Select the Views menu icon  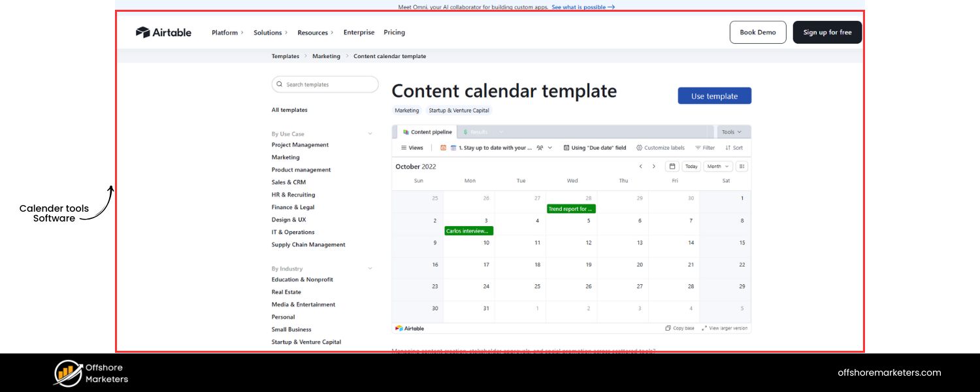coord(403,148)
